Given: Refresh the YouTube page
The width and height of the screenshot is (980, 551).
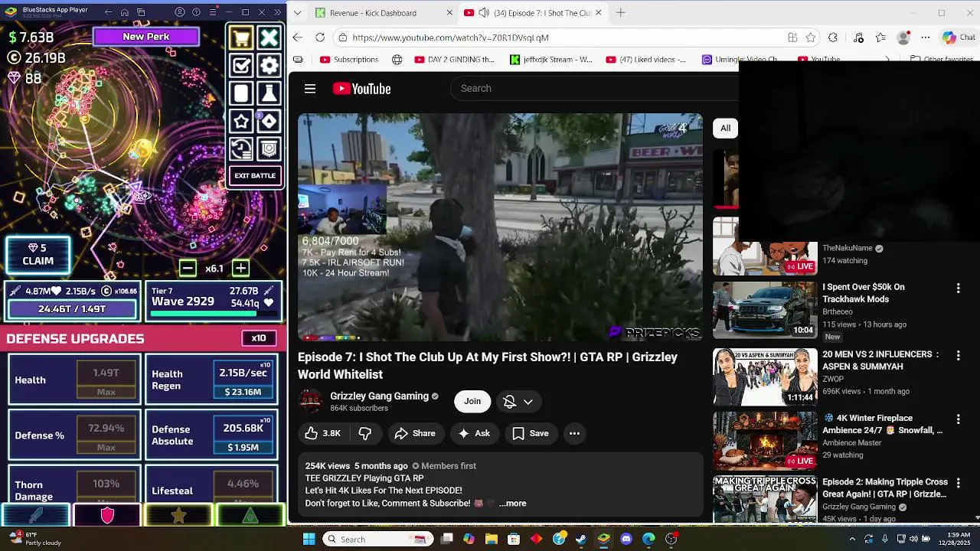Looking at the screenshot, I should [320, 37].
